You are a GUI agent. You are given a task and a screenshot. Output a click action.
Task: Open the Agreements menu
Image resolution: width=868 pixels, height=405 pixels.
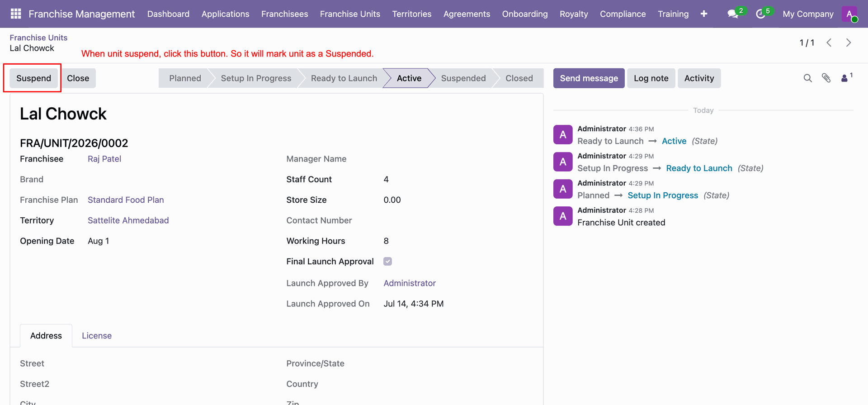(467, 14)
